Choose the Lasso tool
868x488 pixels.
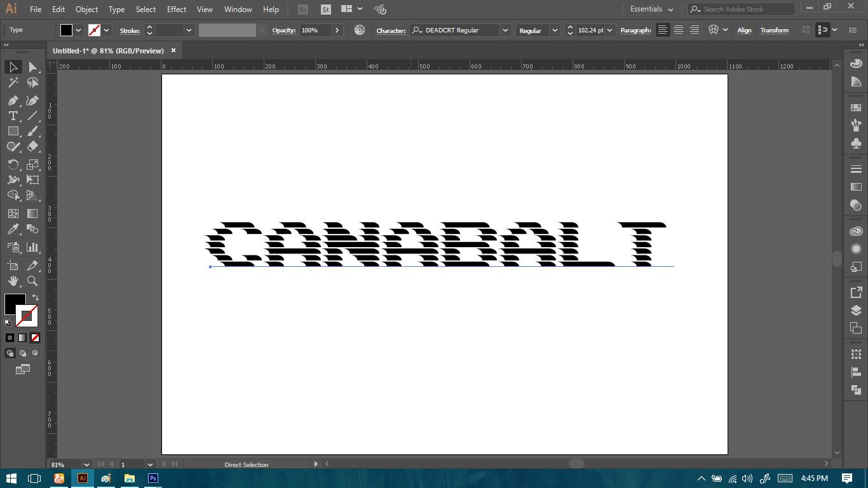tap(32, 83)
